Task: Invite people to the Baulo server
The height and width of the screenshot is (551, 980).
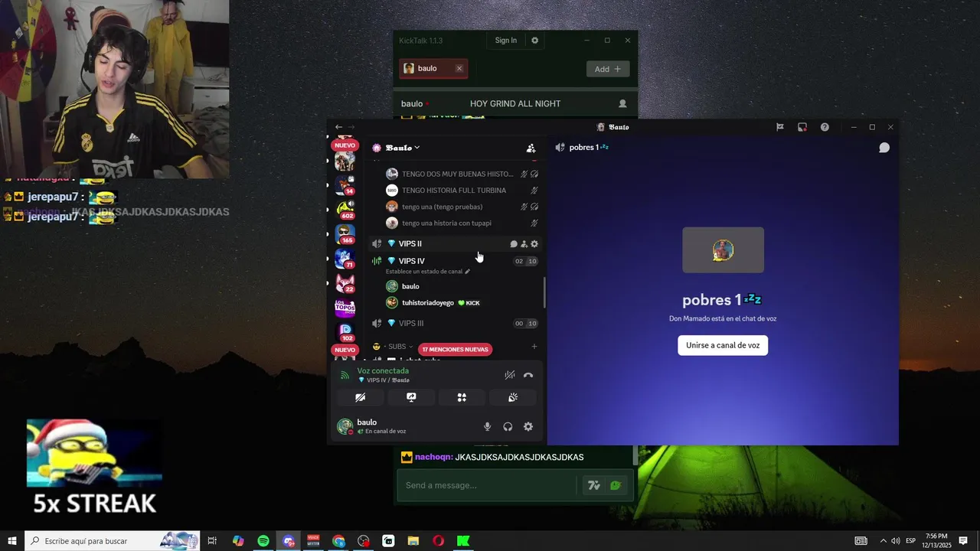Action: coord(531,148)
